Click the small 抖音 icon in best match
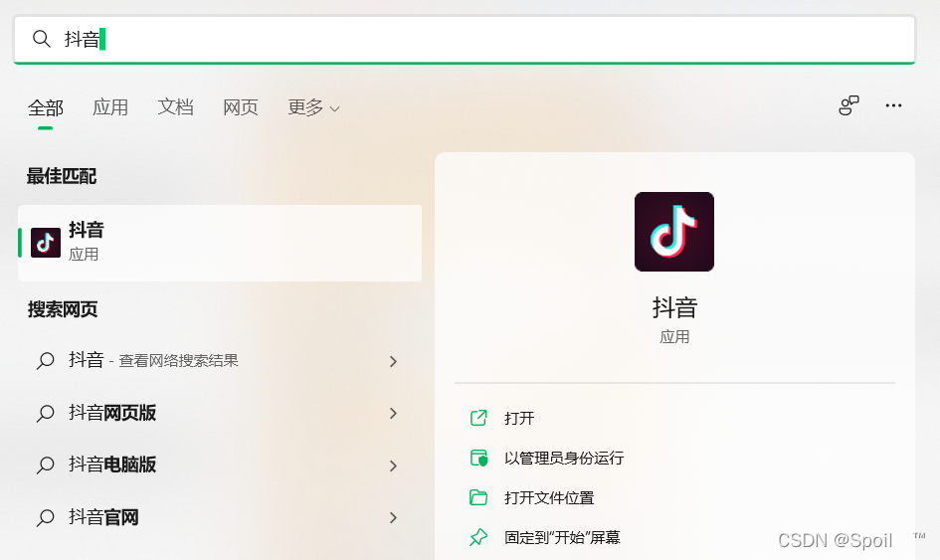The width and height of the screenshot is (940, 560). [x=46, y=243]
